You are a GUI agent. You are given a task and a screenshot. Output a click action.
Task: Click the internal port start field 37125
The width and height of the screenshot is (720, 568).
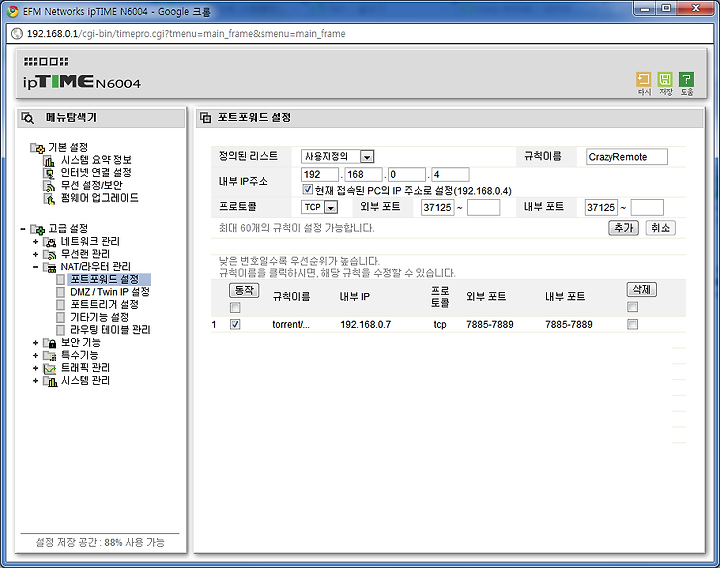click(601, 208)
